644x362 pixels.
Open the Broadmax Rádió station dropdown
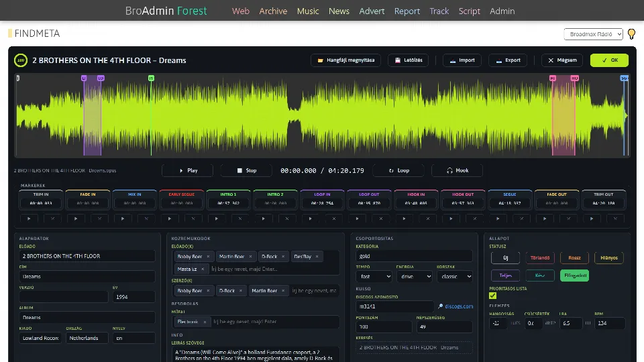point(594,34)
